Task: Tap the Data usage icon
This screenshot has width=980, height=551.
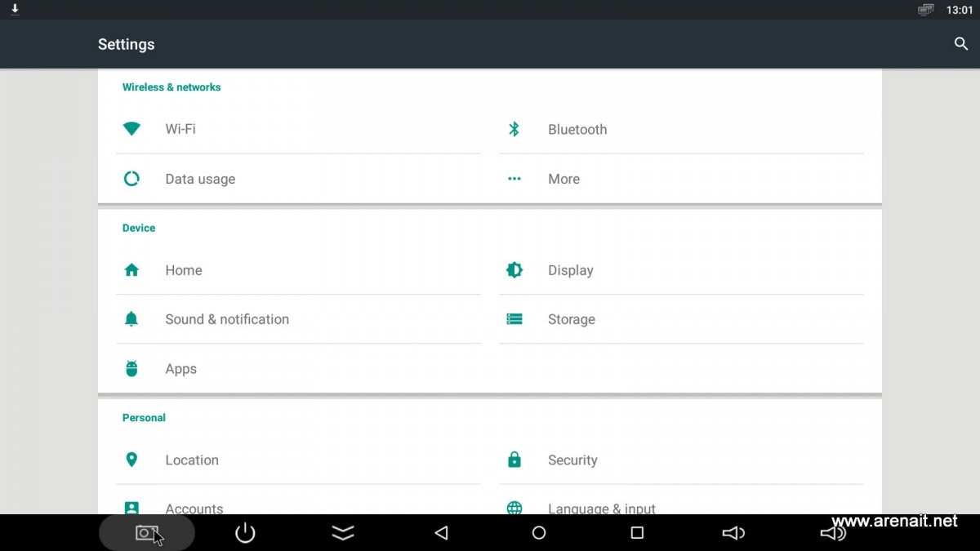Action: coord(131,179)
